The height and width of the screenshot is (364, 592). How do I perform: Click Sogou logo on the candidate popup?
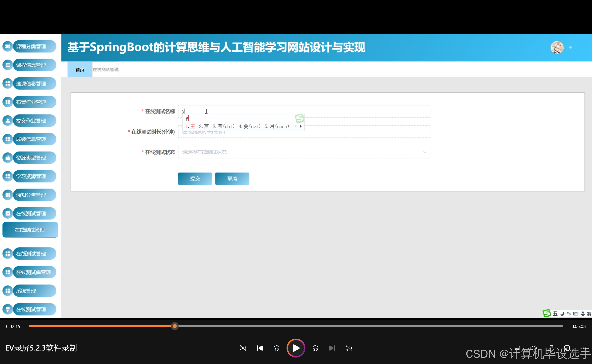[x=299, y=118]
